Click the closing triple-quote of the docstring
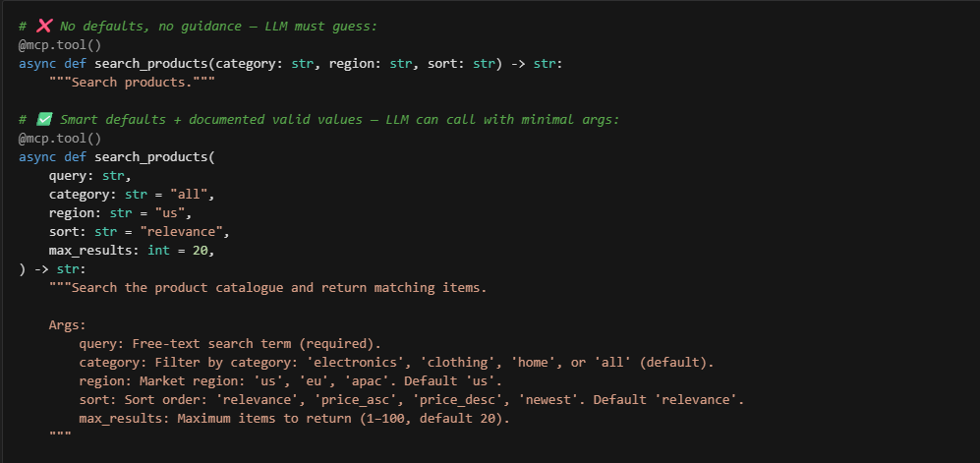The image size is (980, 463). click(60, 434)
